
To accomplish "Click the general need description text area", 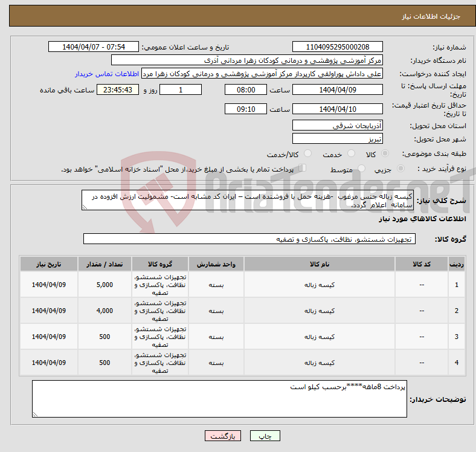I will [248, 200].
